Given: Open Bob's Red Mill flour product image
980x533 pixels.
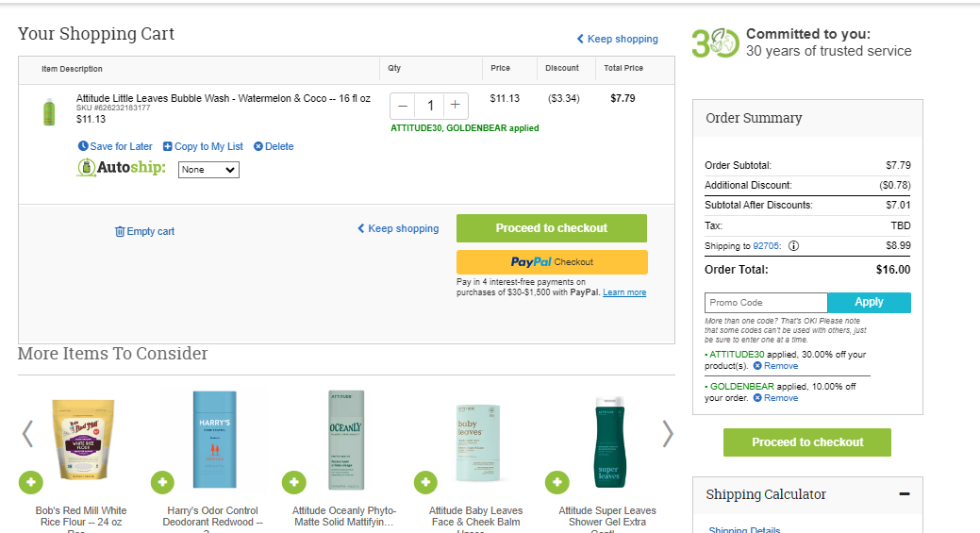Looking at the screenshot, I should (83, 440).
